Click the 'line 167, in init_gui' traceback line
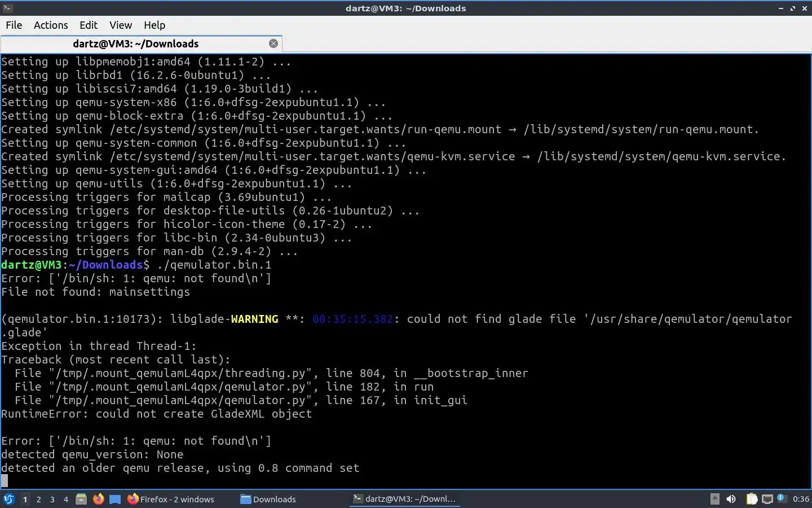This screenshot has width=812, height=508. point(241,400)
